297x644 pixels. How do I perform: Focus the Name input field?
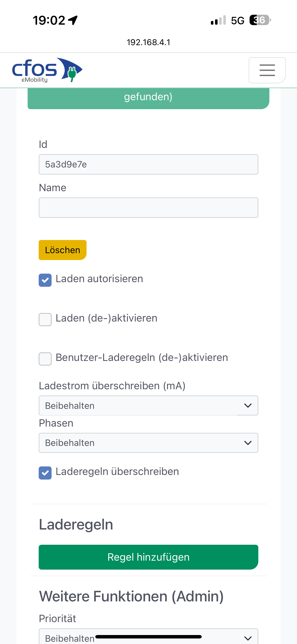[148, 208]
